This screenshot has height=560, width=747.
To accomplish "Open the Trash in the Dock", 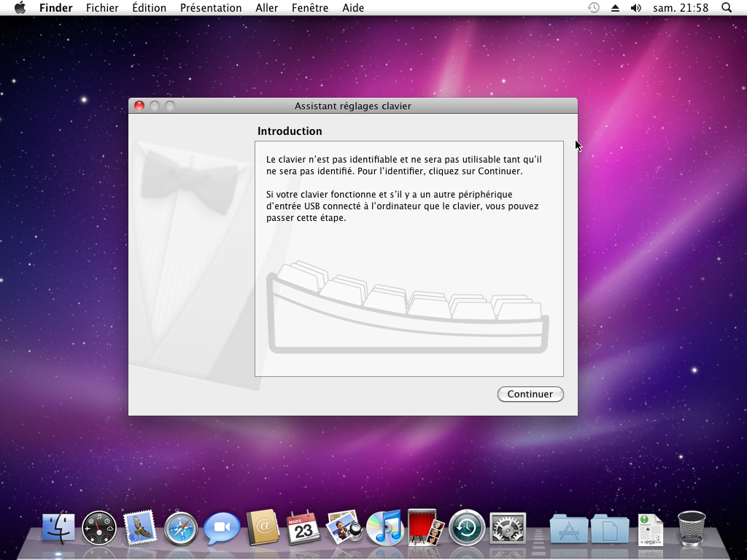I will [691, 527].
